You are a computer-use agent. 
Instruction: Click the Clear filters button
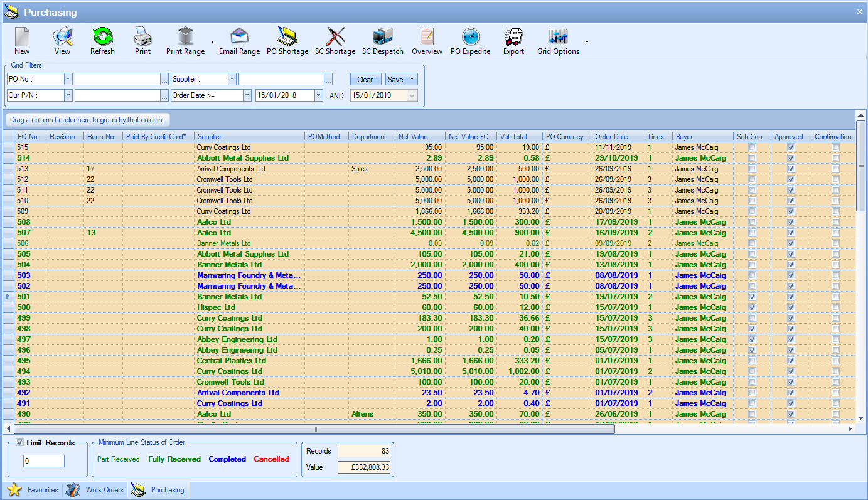[365, 80]
